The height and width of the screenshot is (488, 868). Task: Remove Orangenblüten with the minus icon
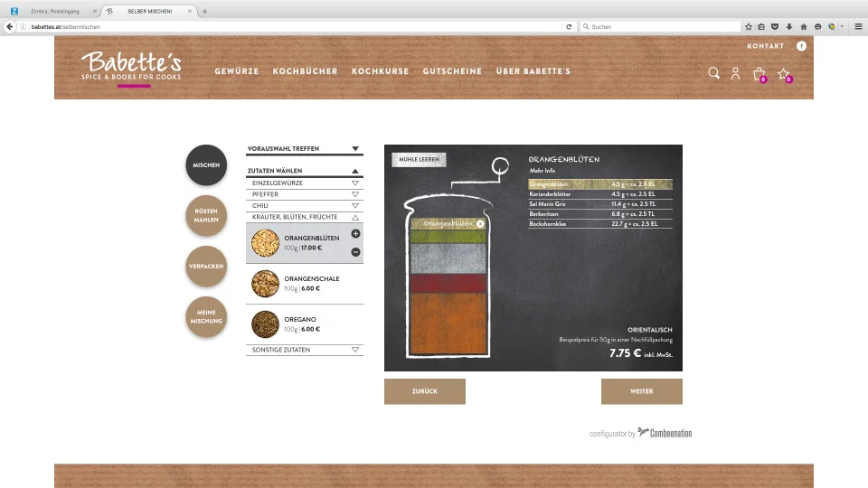[355, 252]
